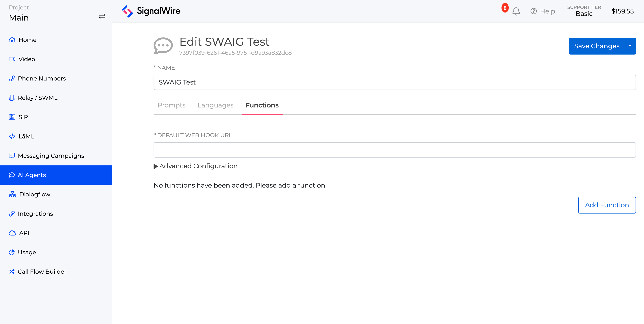Go to Phone Numbers
Screen dimensions: 644x324
pyautogui.click(x=56, y=78)
